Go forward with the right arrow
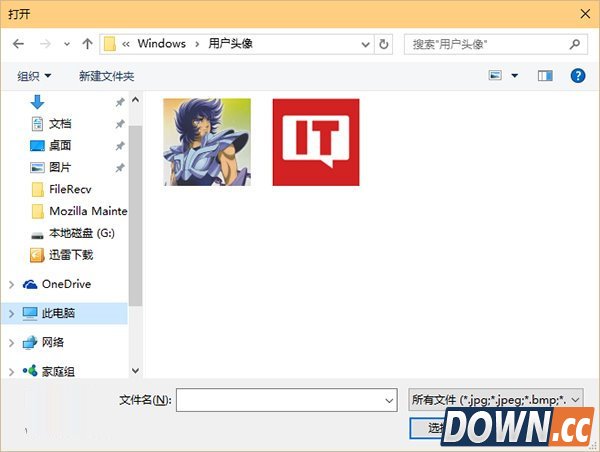This screenshot has width=600, height=452. pyautogui.click(x=46, y=44)
